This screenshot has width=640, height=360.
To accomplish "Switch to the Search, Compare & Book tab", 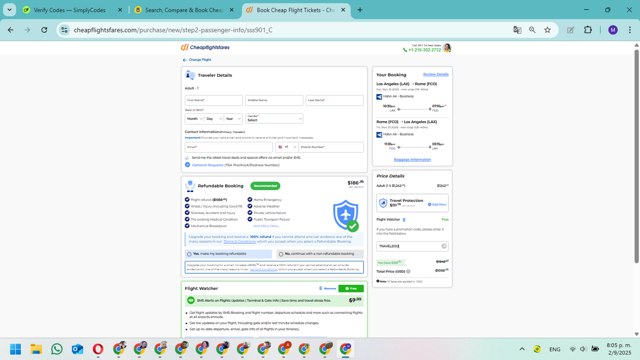I will tap(184, 10).
